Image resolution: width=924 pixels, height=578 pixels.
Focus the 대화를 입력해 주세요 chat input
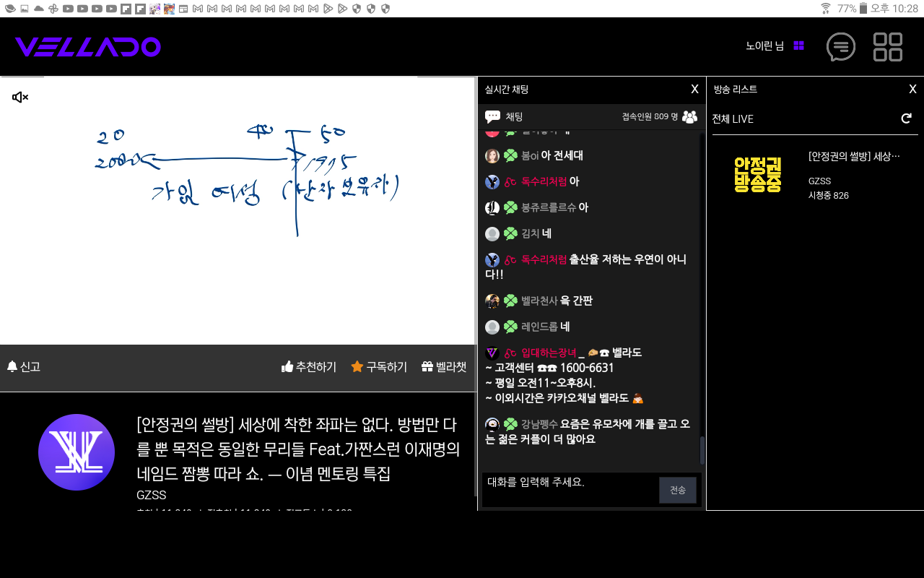tap(570, 490)
